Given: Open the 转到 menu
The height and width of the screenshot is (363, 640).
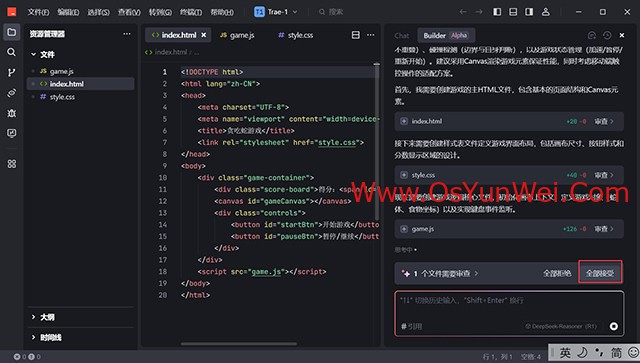Looking at the screenshot, I should pos(160,12).
